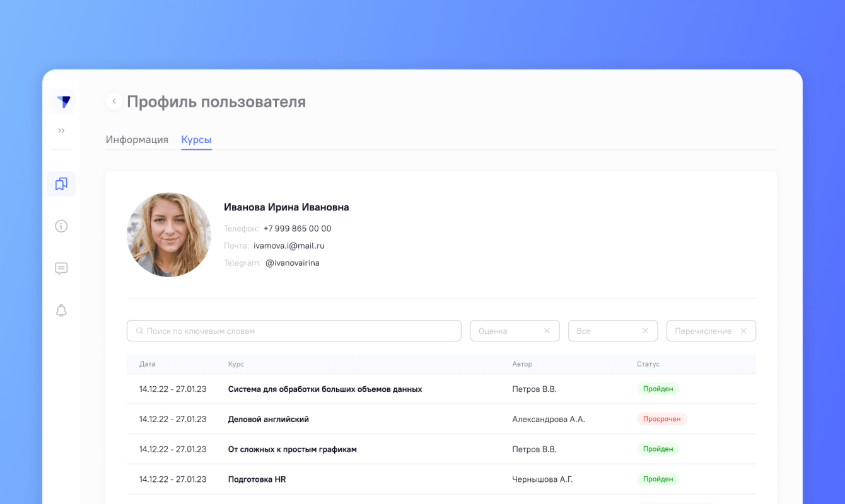
Task: Open course Система для обработки больших объемов данных
Action: 325,389
